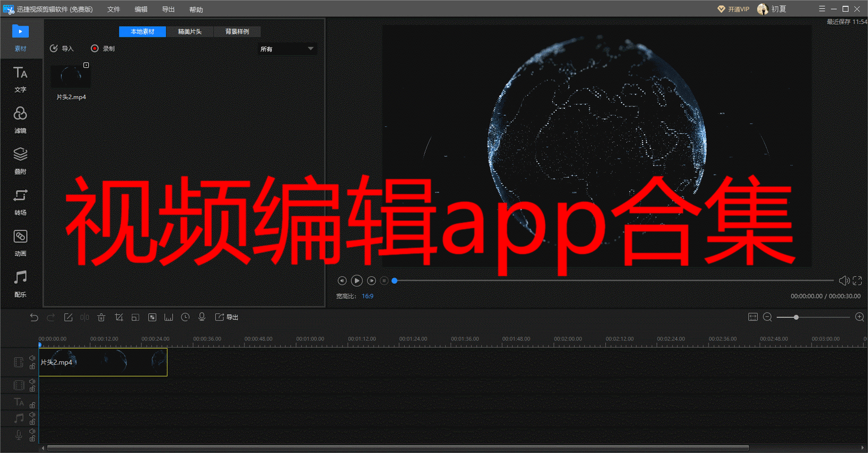Open the 文字 text panel in sidebar
868x453 pixels.
point(20,79)
